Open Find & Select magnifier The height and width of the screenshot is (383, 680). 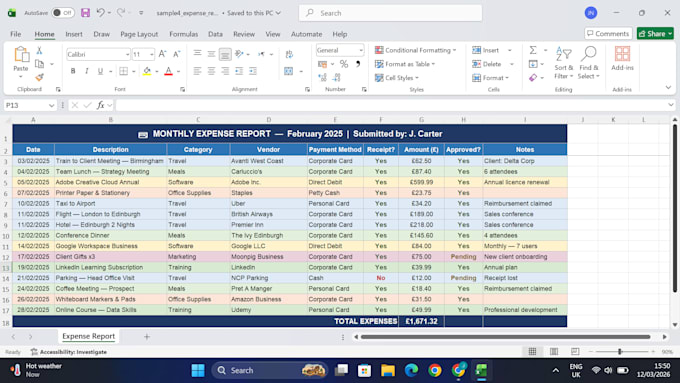588,63
